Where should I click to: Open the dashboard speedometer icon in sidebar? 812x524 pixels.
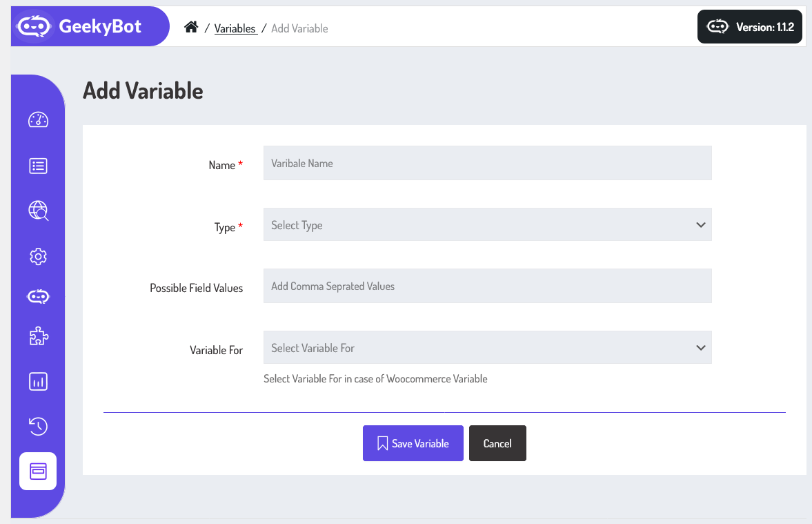tap(38, 119)
